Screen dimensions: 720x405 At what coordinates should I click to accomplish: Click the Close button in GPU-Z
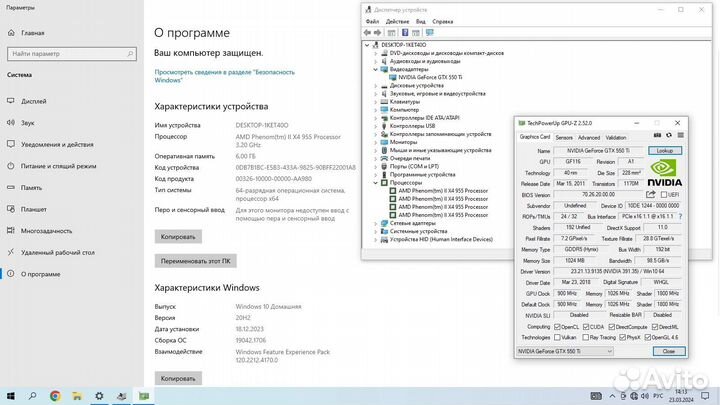pyautogui.click(x=669, y=351)
